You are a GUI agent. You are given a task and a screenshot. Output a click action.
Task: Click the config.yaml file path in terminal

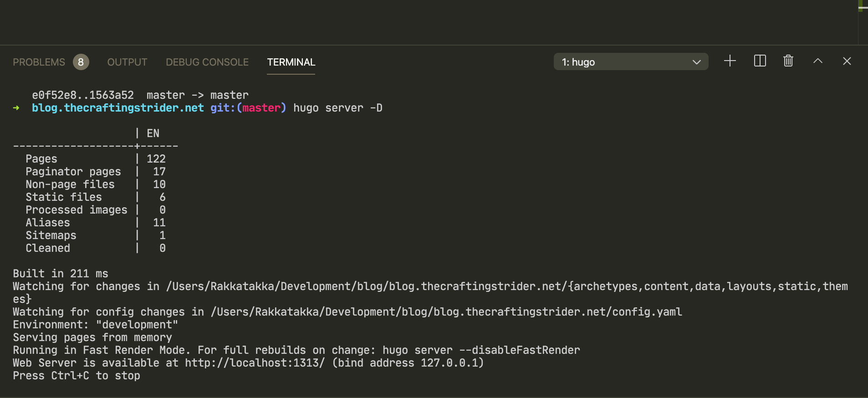click(446, 312)
